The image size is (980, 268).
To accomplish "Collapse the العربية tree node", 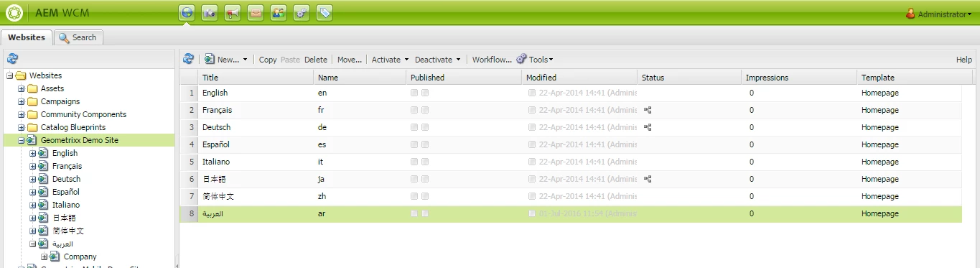I will tap(32, 244).
